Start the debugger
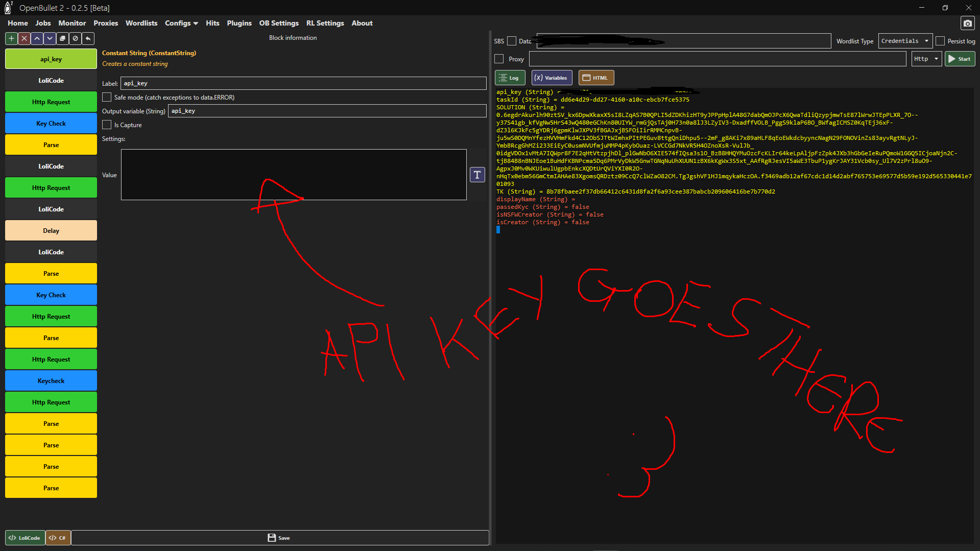This screenshot has height=551, width=980. point(960,59)
